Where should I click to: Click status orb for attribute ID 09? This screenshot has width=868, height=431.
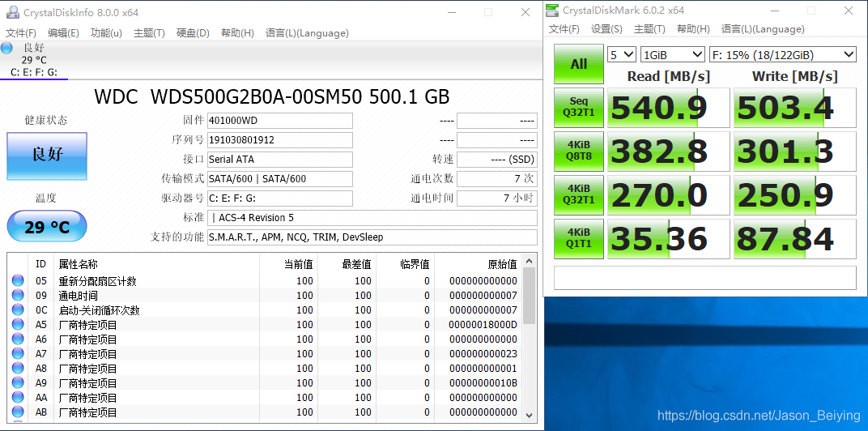coord(18,296)
